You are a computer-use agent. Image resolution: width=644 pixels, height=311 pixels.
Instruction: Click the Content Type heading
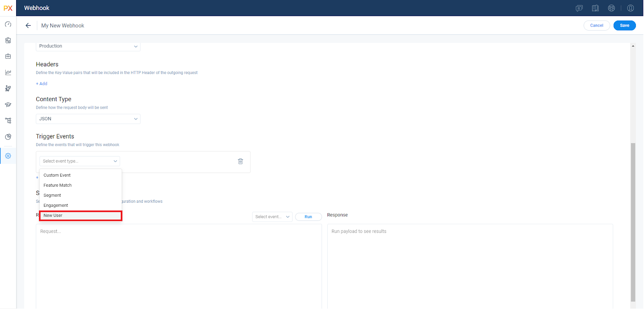(x=54, y=99)
